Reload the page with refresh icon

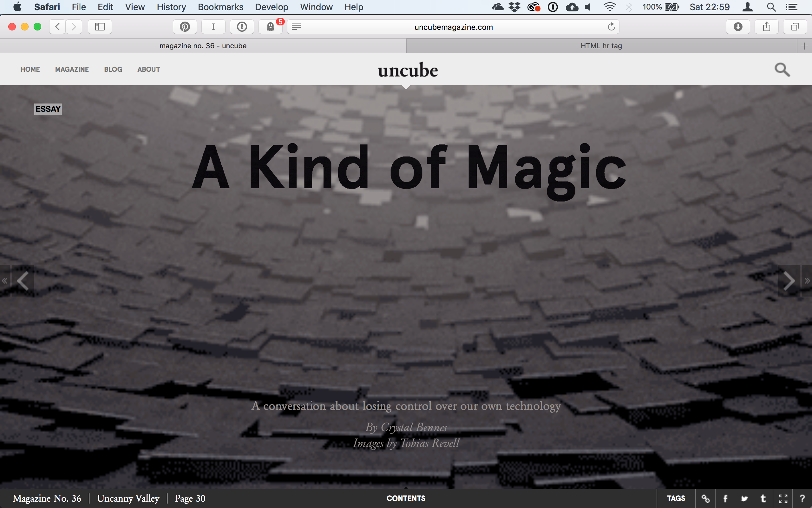click(x=611, y=27)
